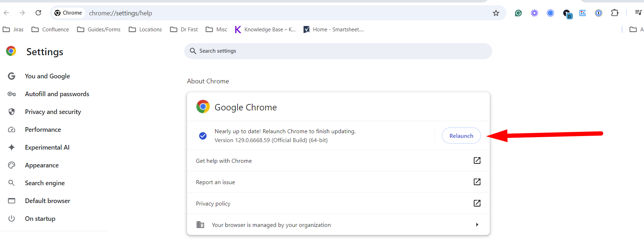Screen dimensions: 644x239
Task: Open the 1Password extension icon
Action: pyautogui.click(x=598, y=13)
